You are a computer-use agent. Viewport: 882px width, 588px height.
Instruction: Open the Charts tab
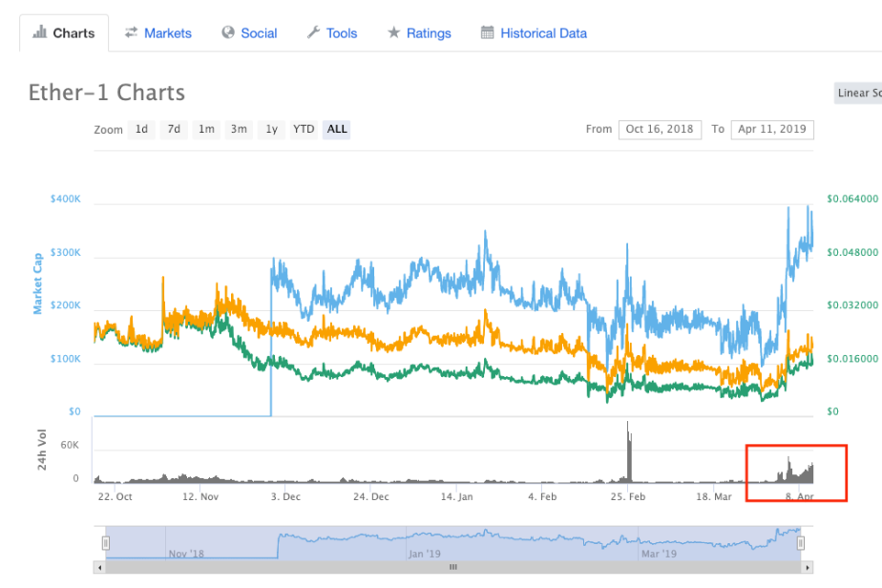[64, 33]
